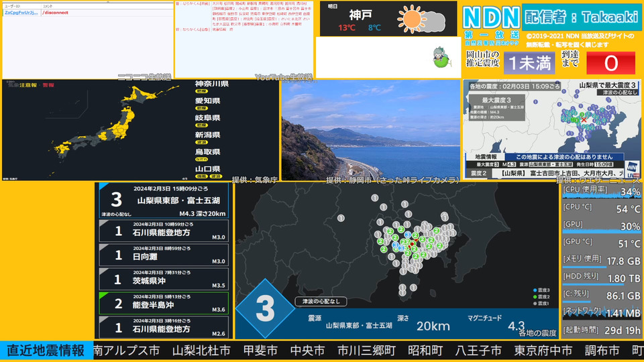Click the blue 震度3 legend dot

535,290
